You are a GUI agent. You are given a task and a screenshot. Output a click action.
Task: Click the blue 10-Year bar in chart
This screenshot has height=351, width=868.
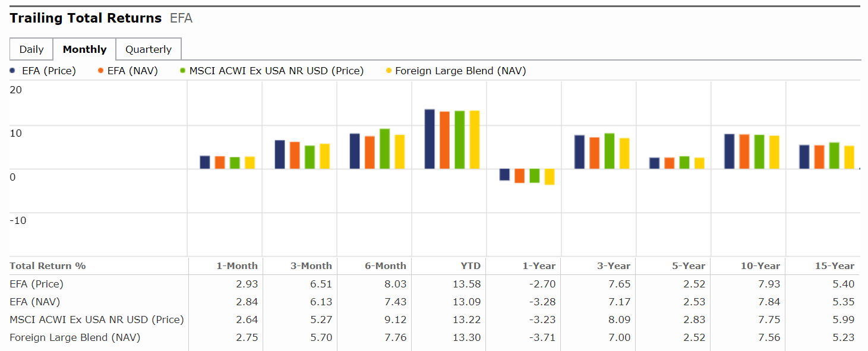click(730, 151)
